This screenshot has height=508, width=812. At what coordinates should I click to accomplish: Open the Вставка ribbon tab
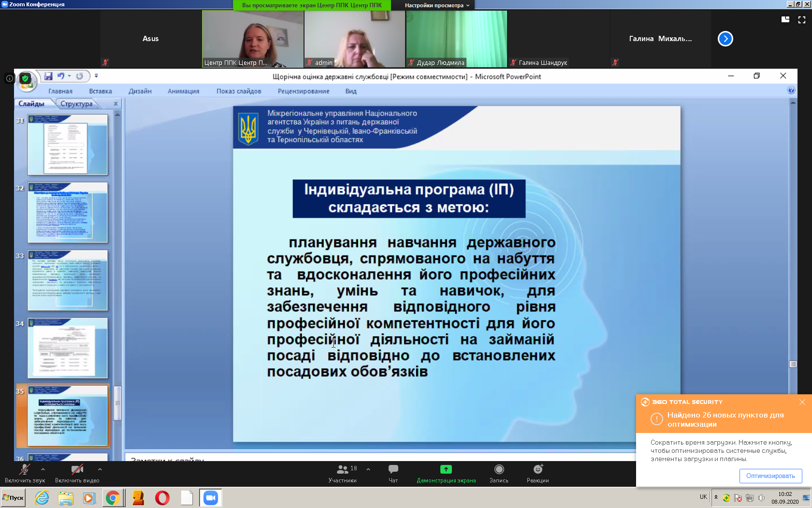(101, 91)
